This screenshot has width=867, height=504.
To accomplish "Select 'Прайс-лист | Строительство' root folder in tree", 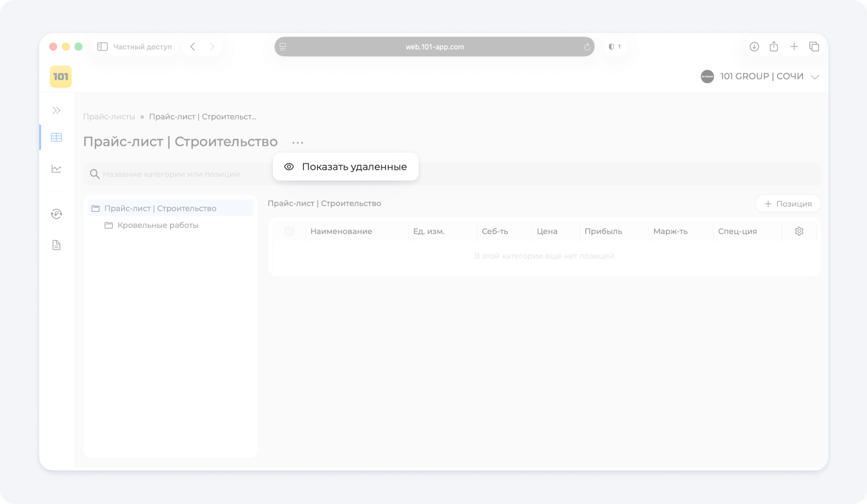I will 160,208.
